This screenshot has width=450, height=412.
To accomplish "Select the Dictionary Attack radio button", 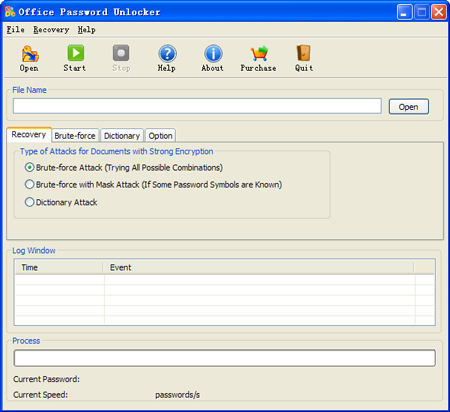I will click(29, 202).
